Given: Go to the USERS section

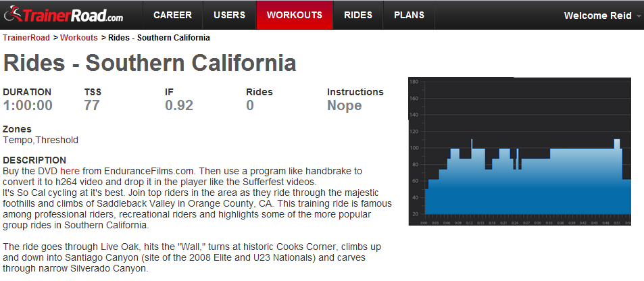Looking at the screenshot, I should [229, 15].
